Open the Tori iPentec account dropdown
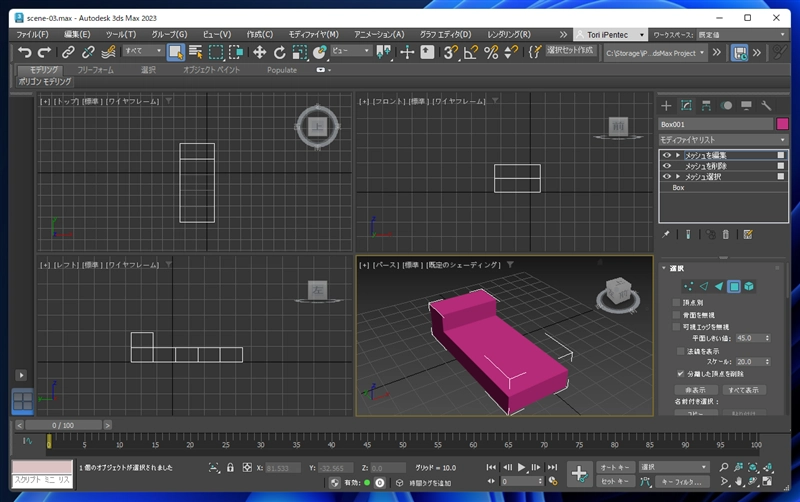The height and width of the screenshot is (502, 800). pos(610,35)
